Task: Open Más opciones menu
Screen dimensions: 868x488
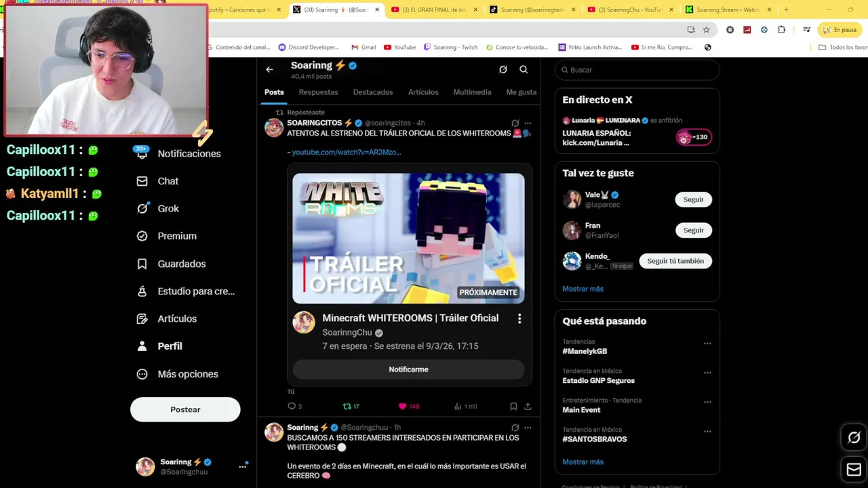Action: [178, 374]
